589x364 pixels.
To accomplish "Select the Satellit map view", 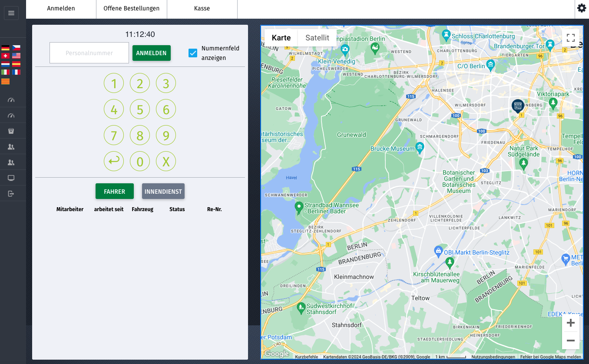I will [x=318, y=38].
